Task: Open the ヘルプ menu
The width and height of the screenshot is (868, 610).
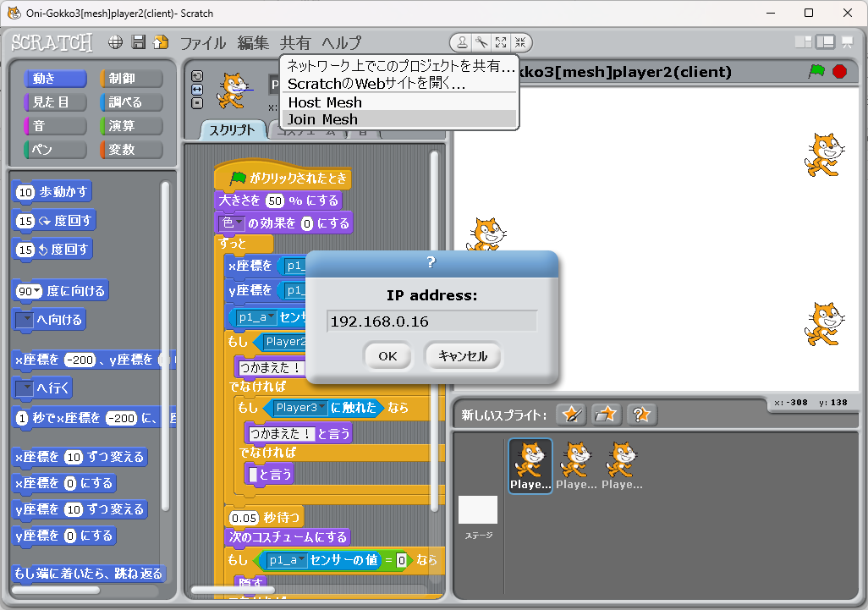Action: 341,42
